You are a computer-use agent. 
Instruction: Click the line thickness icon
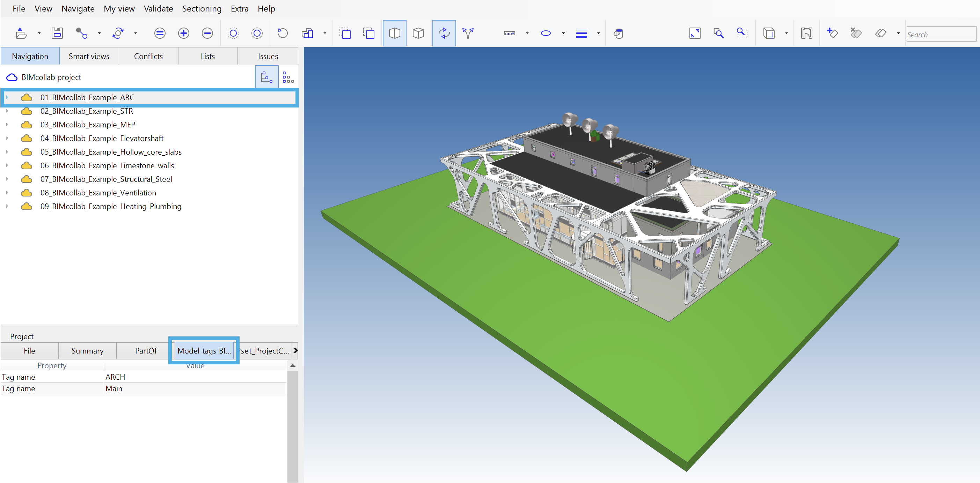[581, 34]
